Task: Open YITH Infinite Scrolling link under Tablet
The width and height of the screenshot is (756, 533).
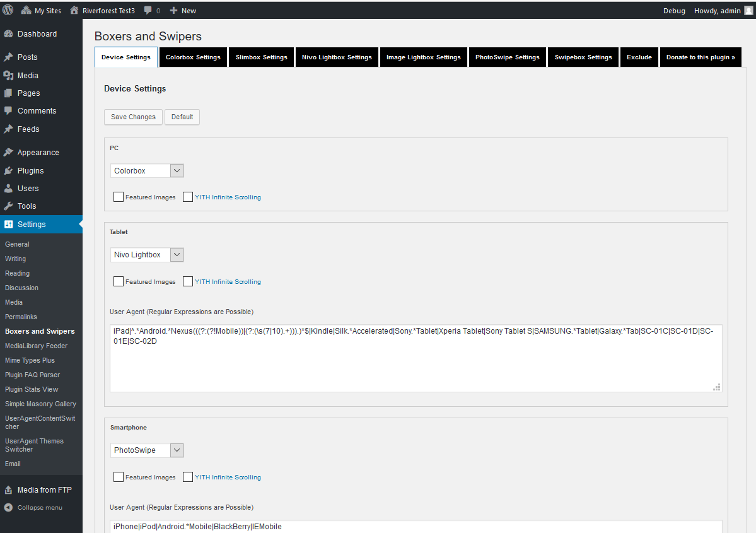Action: coord(228,282)
